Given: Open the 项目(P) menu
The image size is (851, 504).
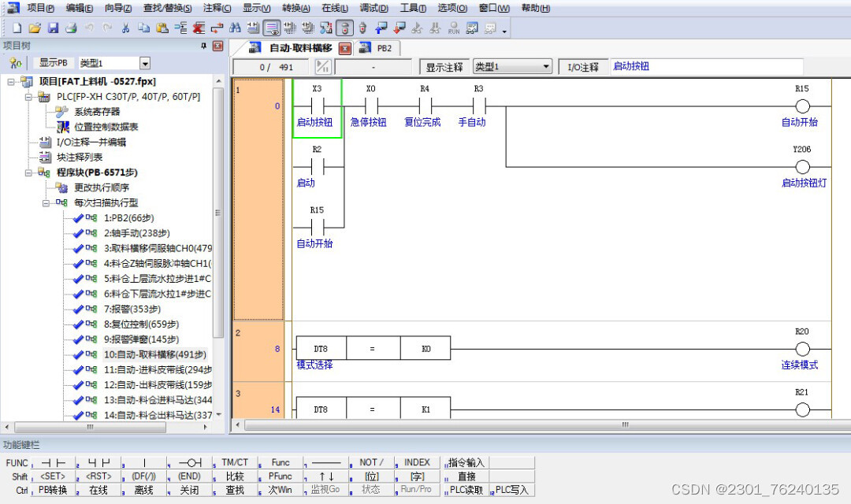Looking at the screenshot, I should 41,8.
